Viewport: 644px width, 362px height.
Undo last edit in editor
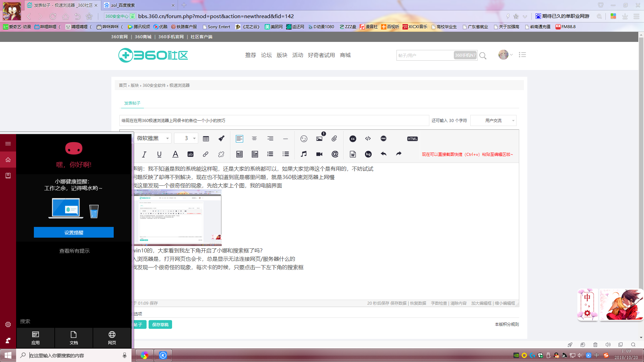383,154
